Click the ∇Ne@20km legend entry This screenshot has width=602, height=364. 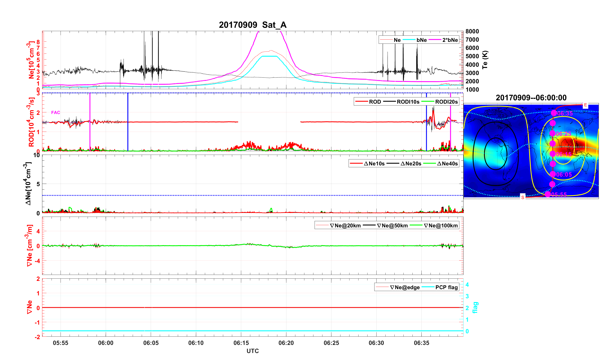[345, 226]
